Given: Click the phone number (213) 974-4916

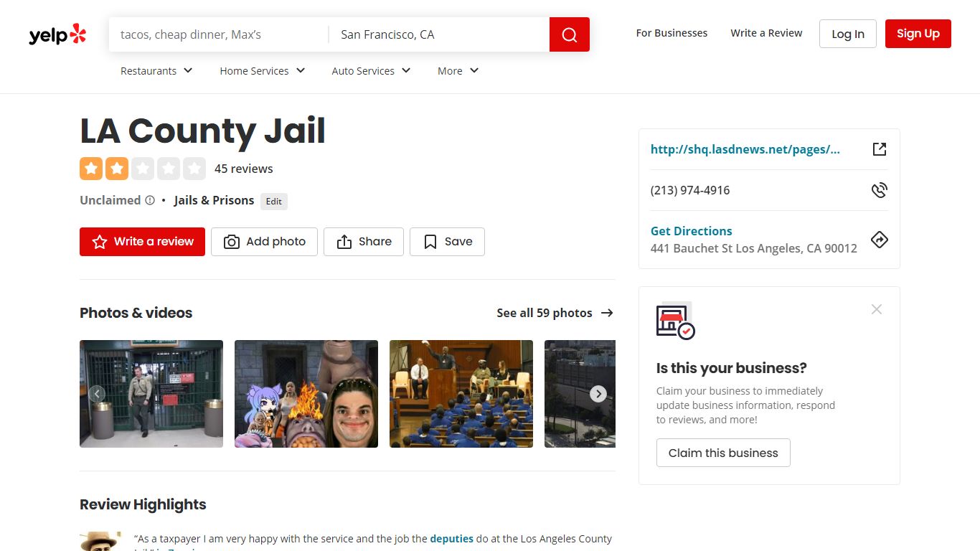Looking at the screenshot, I should click(690, 190).
